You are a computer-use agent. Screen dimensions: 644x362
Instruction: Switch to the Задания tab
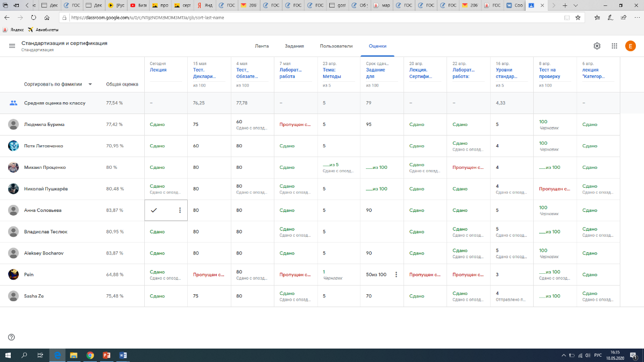294,46
